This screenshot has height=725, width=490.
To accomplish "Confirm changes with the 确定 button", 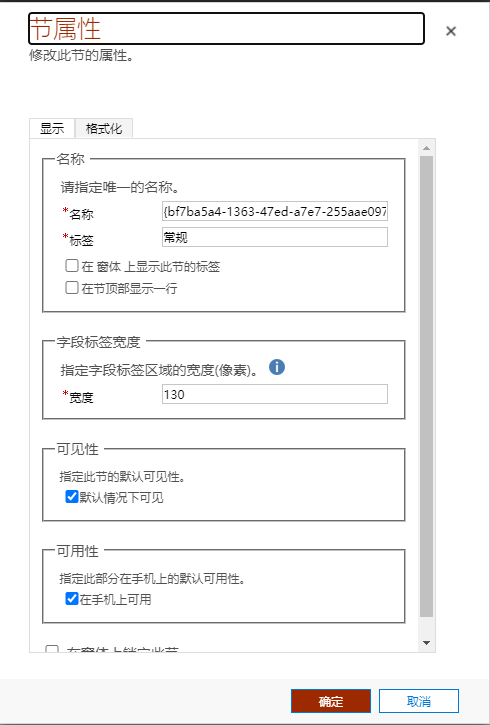I will pyautogui.click(x=331, y=701).
